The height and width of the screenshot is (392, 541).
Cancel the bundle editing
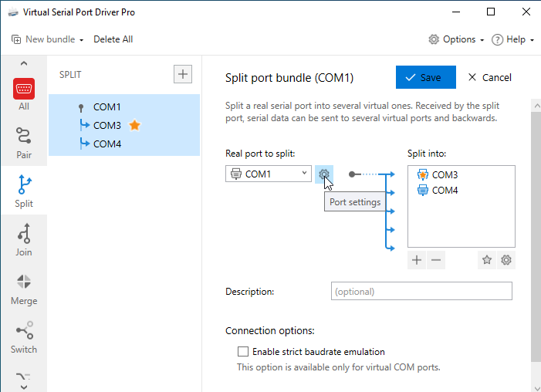(x=490, y=77)
